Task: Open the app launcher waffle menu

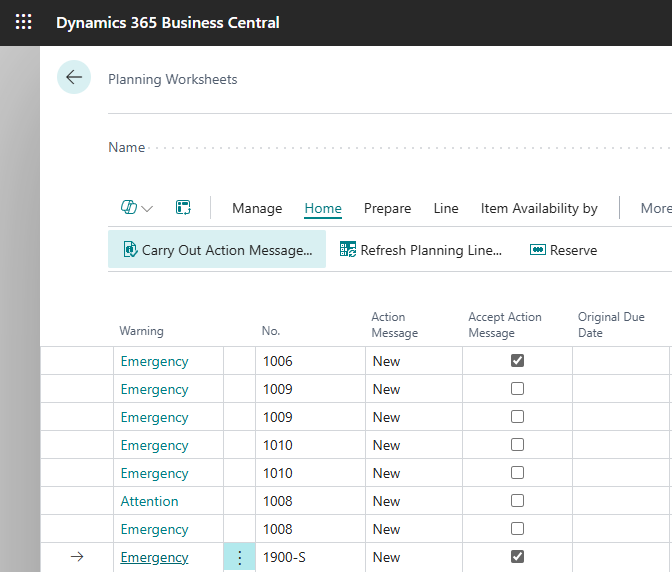Action: pos(24,22)
